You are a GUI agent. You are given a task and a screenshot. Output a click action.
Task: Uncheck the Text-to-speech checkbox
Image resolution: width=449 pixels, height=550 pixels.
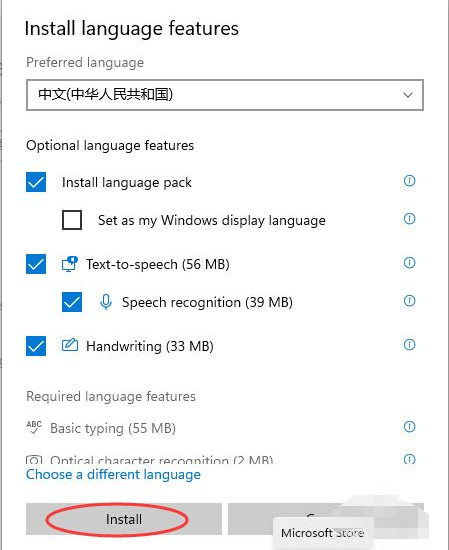tap(36, 264)
